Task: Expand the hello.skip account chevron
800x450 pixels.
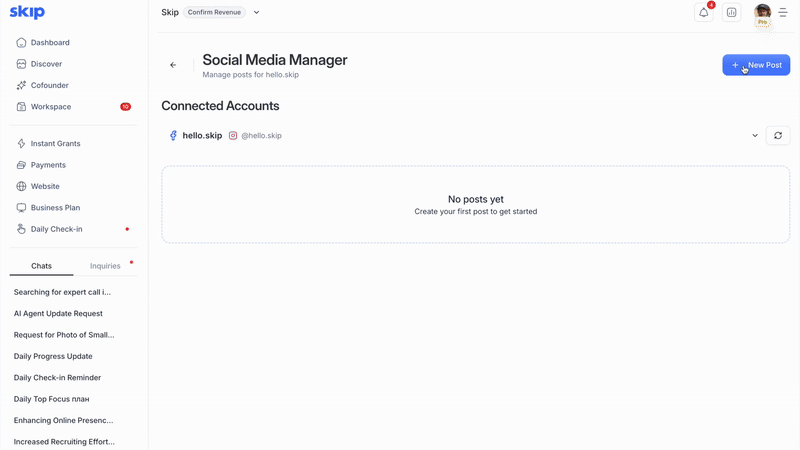Action: coord(755,136)
